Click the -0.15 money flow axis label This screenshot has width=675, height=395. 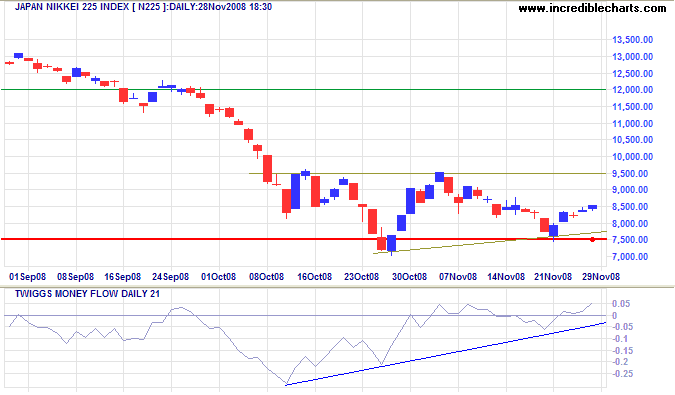pyautogui.click(x=622, y=351)
